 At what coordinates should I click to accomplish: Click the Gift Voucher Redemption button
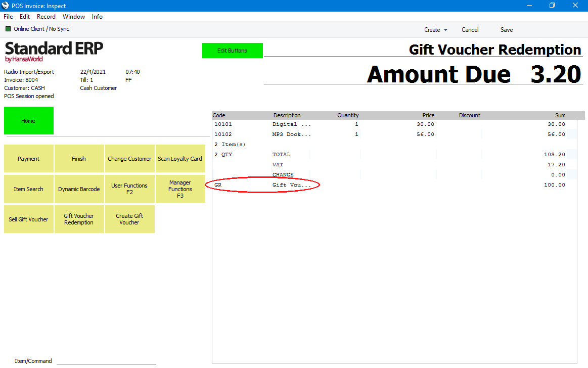pos(79,219)
